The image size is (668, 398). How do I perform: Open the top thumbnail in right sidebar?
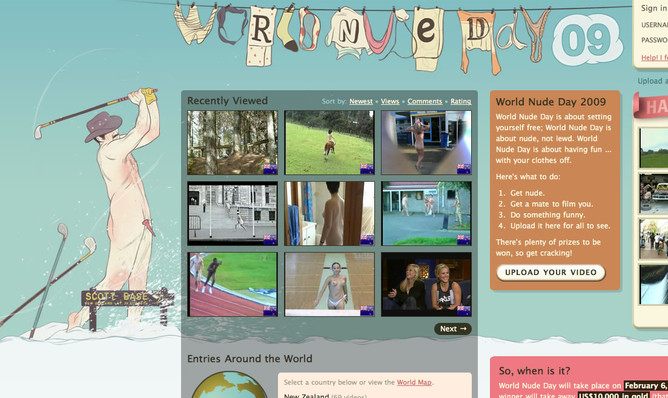tap(654, 147)
